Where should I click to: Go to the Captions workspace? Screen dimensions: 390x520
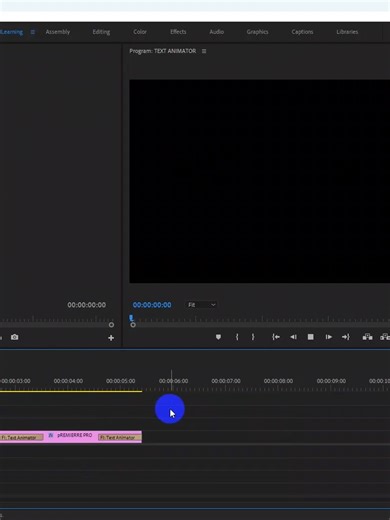pos(302,32)
